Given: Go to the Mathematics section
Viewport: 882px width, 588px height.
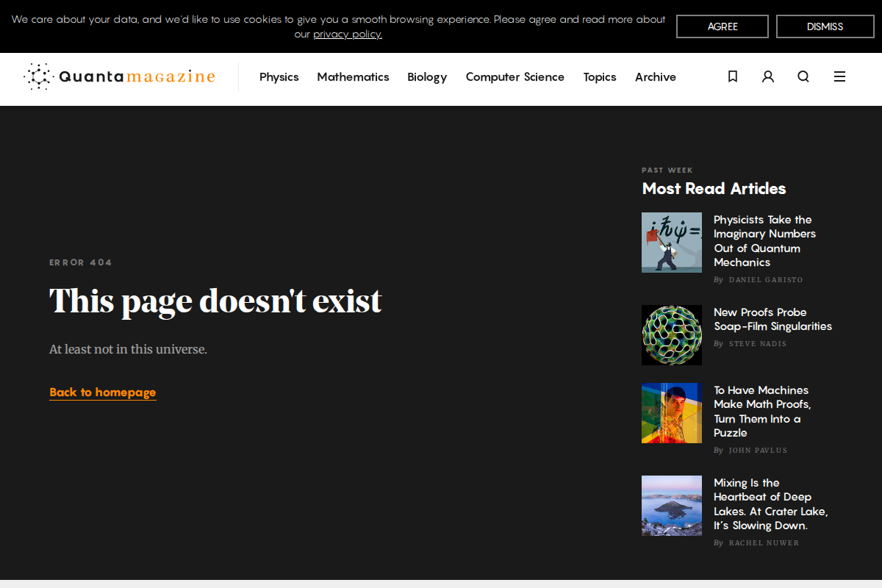Looking at the screenshot, I should [x=353, y=77].
